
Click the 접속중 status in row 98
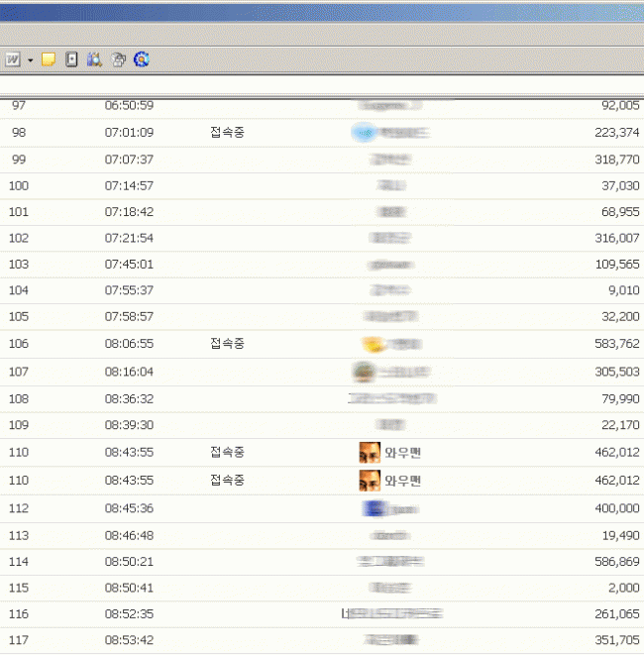[x=227, y=133]
